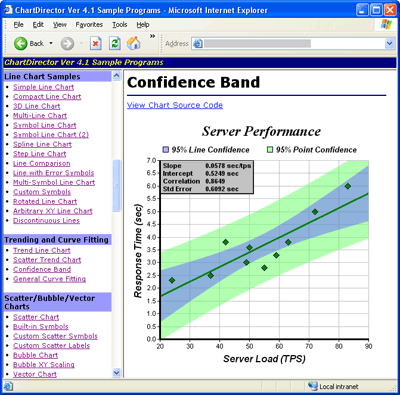This screenshot has width=400, height=395.
Task: Click the status bar page icon
Action: click(x=8, y=386)
